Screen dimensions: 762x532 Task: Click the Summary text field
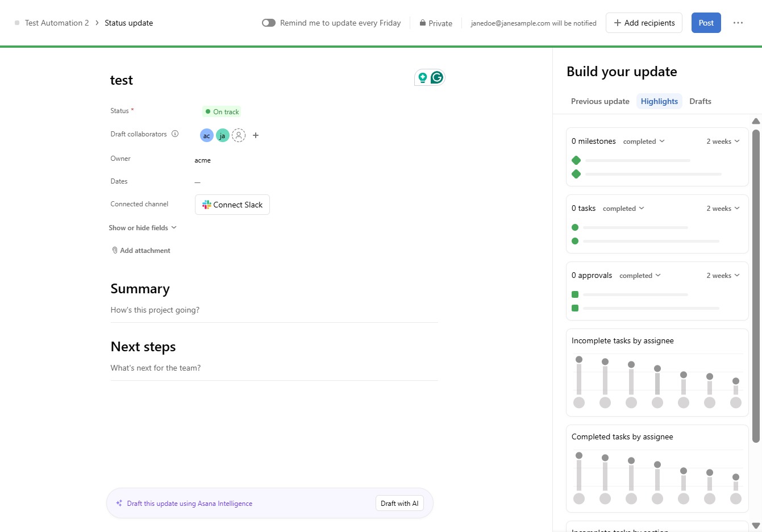[274, 310]
